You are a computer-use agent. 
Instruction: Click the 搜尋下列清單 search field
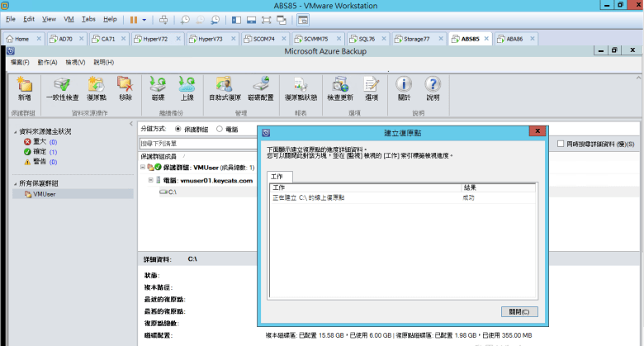(x=198, y=144)
